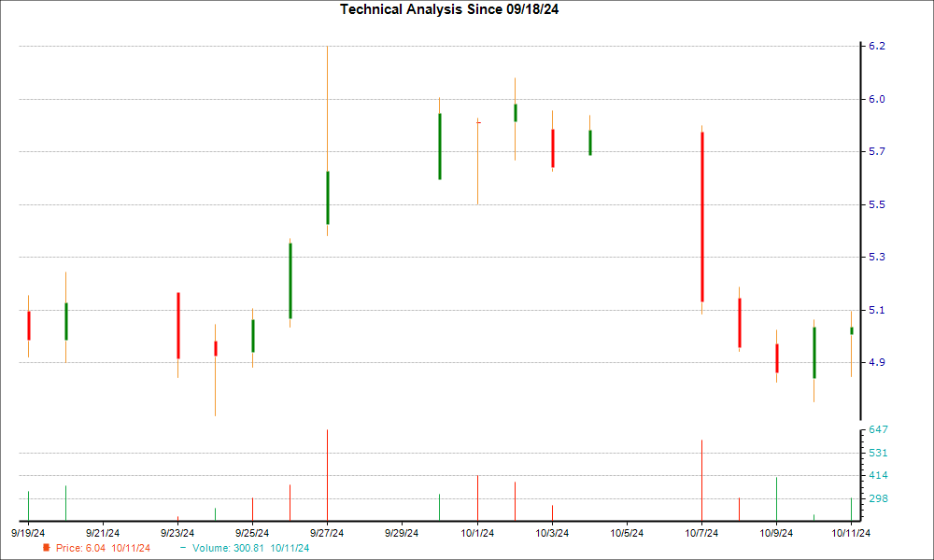Click the red volume bar on 10/1/24
The height and width of the screenshot is (560, 934).
click(477, 498)
